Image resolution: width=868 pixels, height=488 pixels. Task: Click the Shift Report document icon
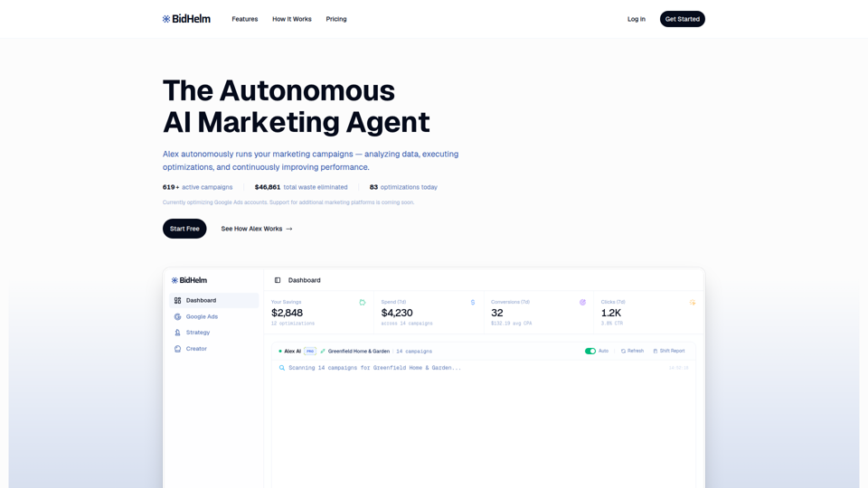coord(656,351)
